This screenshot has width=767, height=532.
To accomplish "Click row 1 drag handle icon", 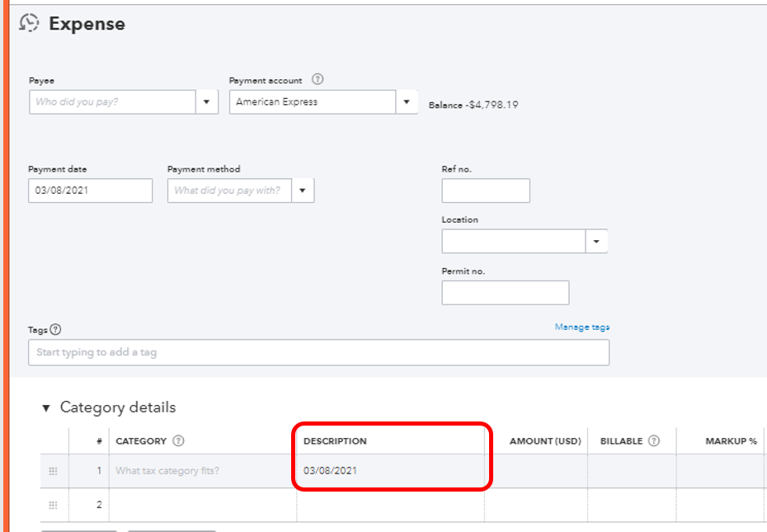I will [x=53, y=471].
